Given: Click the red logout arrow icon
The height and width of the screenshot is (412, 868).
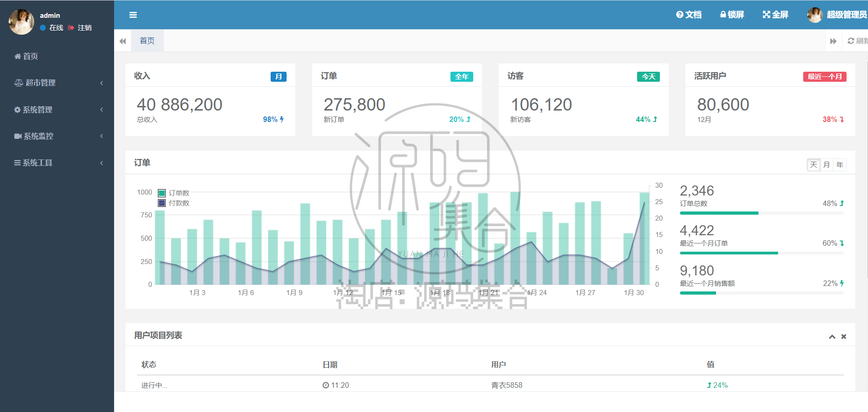Looking at the screenshot, I should pyautogui.click(x=71, y=28).
